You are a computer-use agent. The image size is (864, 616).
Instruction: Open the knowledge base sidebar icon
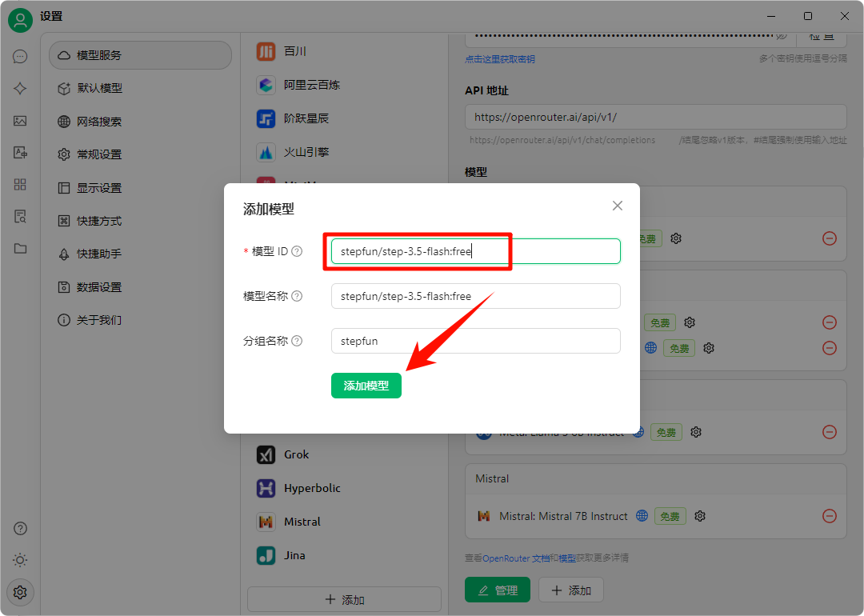coord(20,217)
